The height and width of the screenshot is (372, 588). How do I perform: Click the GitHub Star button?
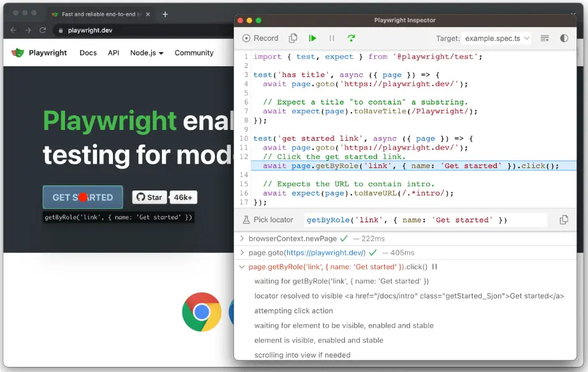tap(149, 197)
